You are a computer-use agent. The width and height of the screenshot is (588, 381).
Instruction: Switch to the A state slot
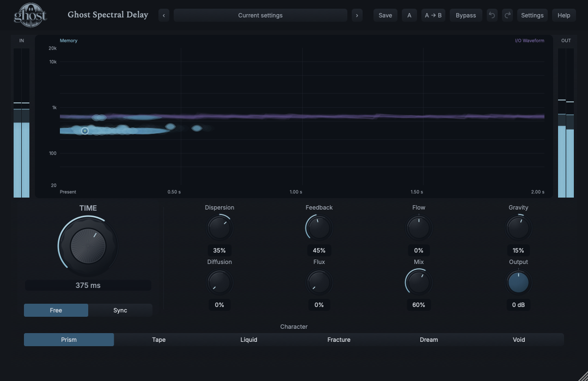(409, 15)
